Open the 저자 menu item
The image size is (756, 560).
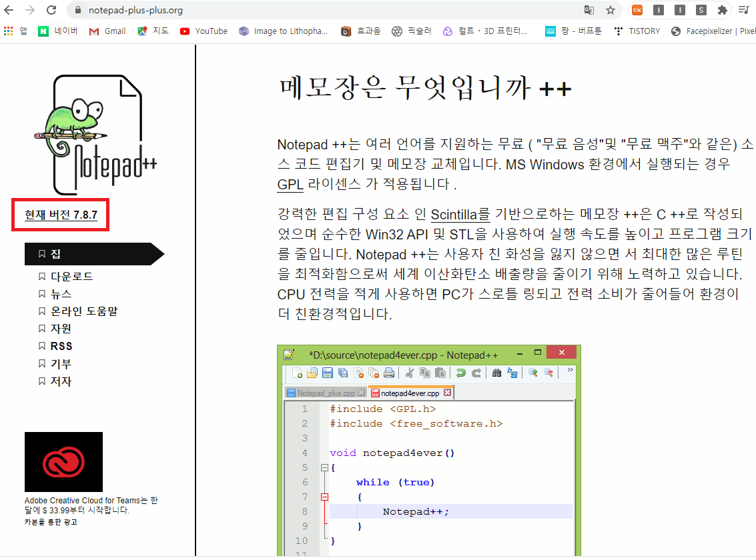61,381
